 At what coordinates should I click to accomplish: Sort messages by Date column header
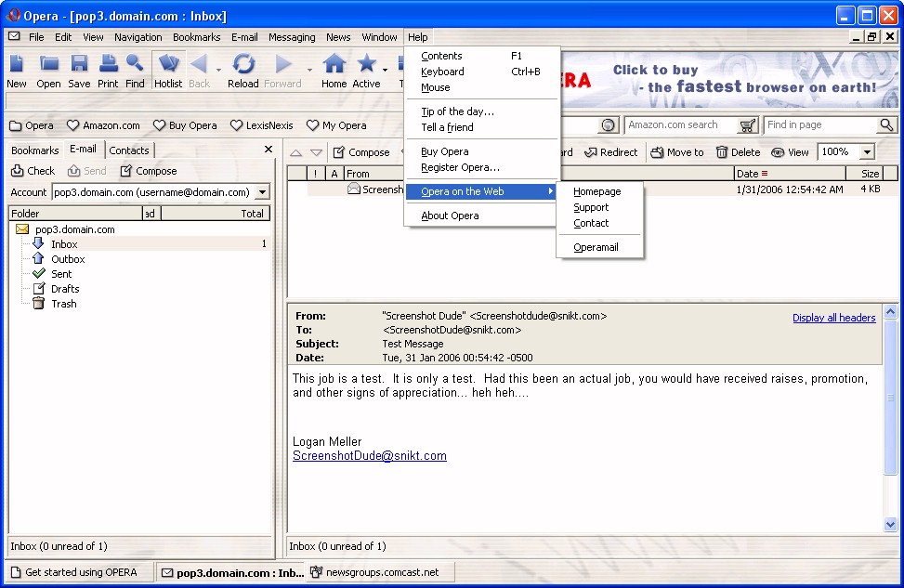click(748, 174)
